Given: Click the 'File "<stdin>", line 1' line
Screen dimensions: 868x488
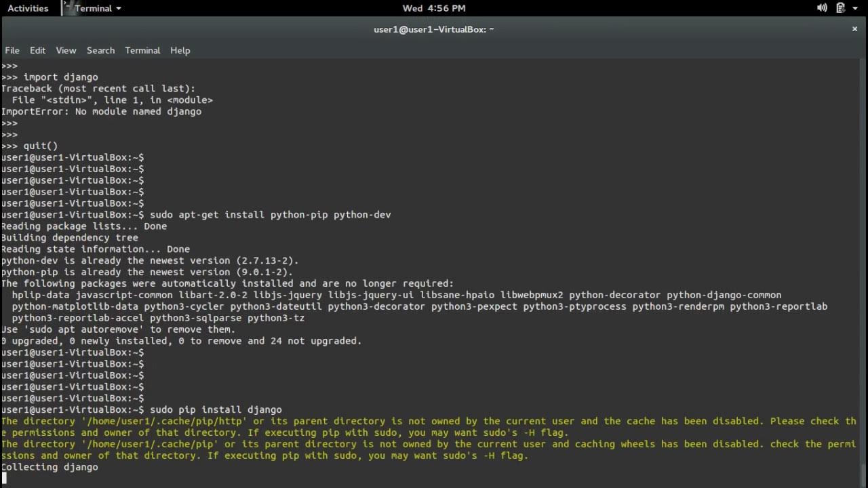Looking at the screenshot, I should (113, 100).
